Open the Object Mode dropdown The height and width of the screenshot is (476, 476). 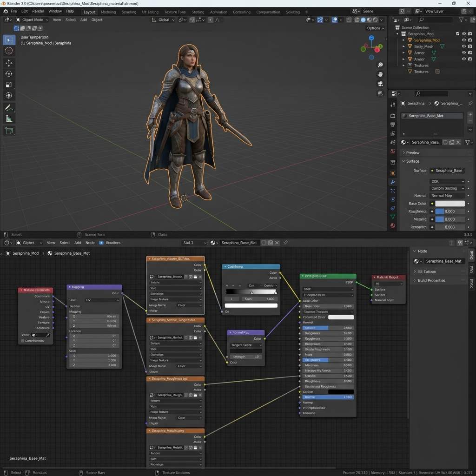(32, 20)
